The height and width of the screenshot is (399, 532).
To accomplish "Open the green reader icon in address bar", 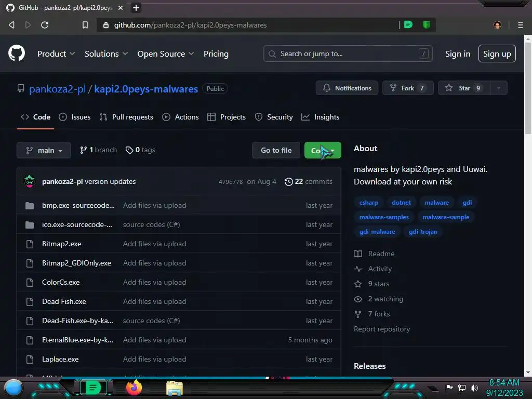I will tap(408, 24).
